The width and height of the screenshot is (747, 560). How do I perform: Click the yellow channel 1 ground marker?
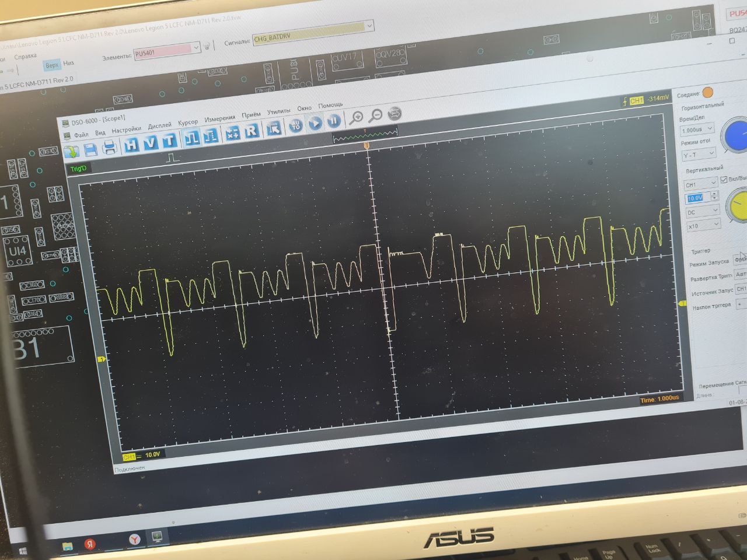tap(100, 359)
